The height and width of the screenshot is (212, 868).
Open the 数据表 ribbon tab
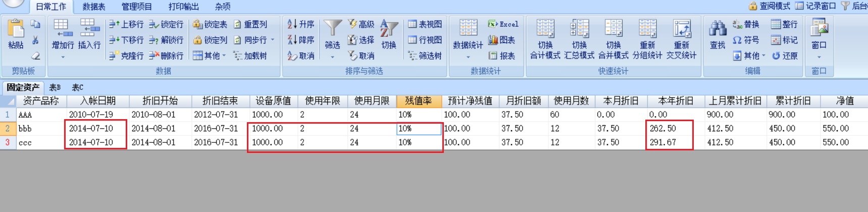pyautogui.click(x=94, y=7)
